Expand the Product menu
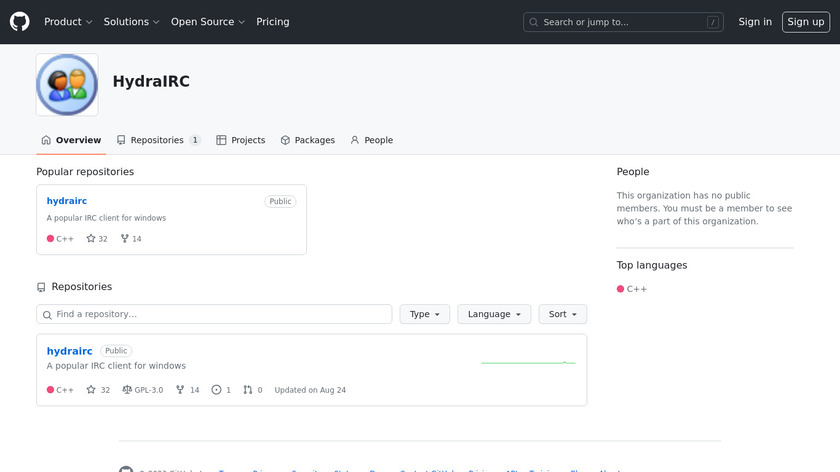 (68, 22)
